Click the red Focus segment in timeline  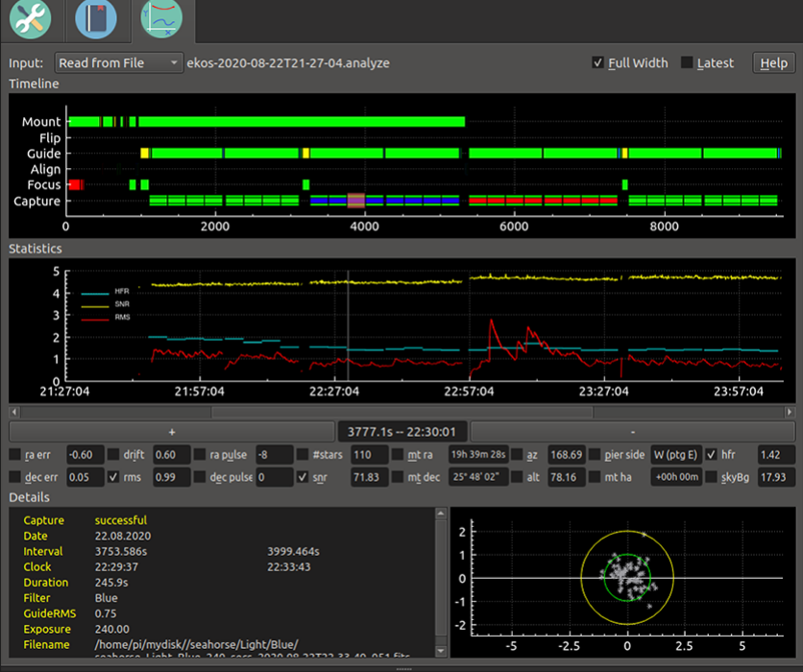76,184
